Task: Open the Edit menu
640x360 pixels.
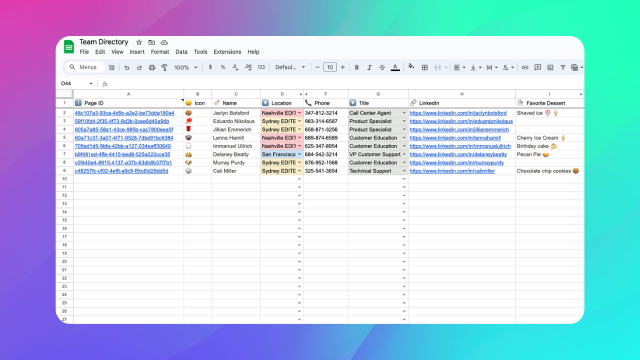Action: (x=100, y=52)
